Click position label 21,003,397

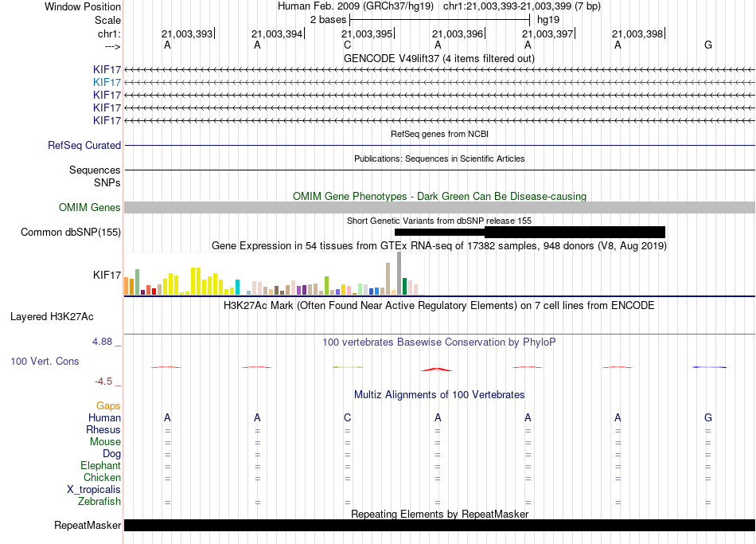click(x=548, y=33)
